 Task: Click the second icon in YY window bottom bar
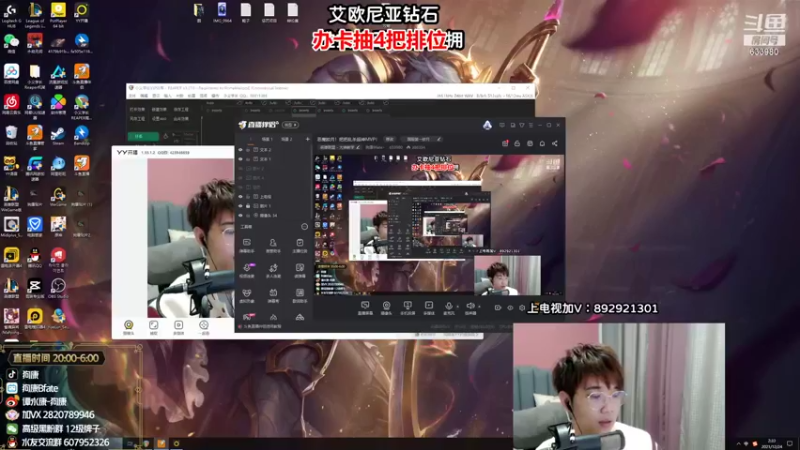(x=154, y=327)
